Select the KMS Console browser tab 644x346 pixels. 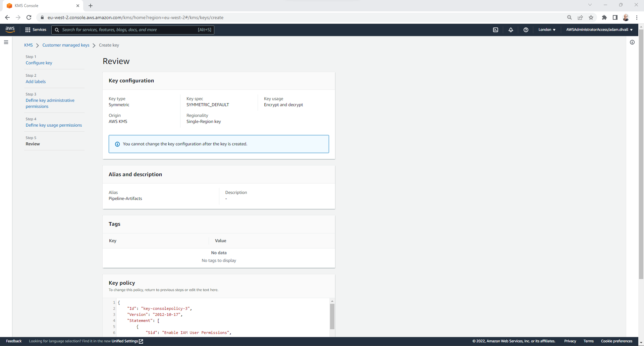43,6
